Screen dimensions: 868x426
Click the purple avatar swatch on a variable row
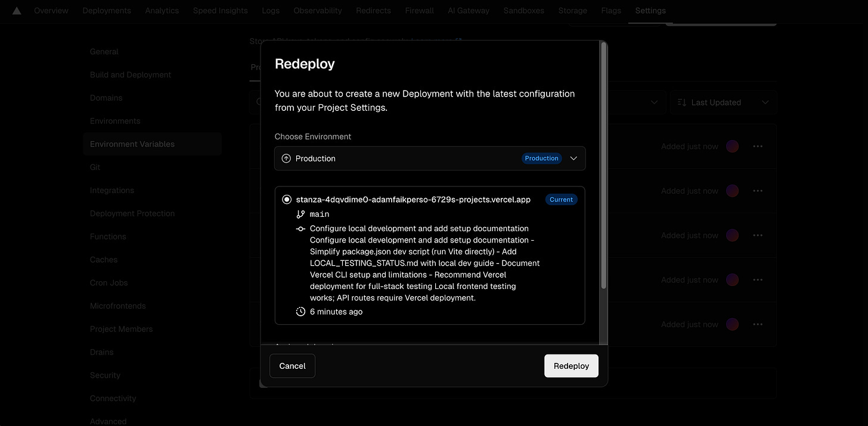point(732,146)
